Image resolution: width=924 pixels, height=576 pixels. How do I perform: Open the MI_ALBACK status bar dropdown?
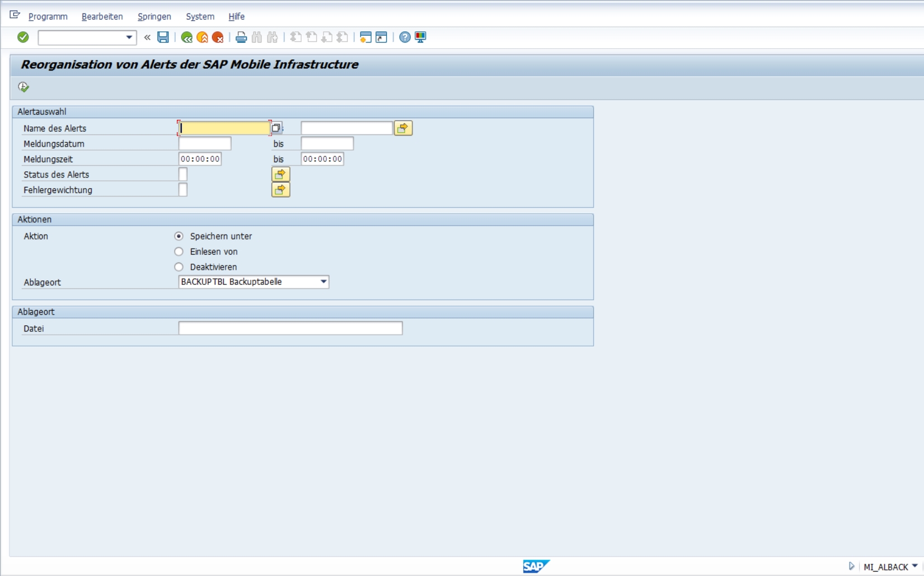point(914,566)
